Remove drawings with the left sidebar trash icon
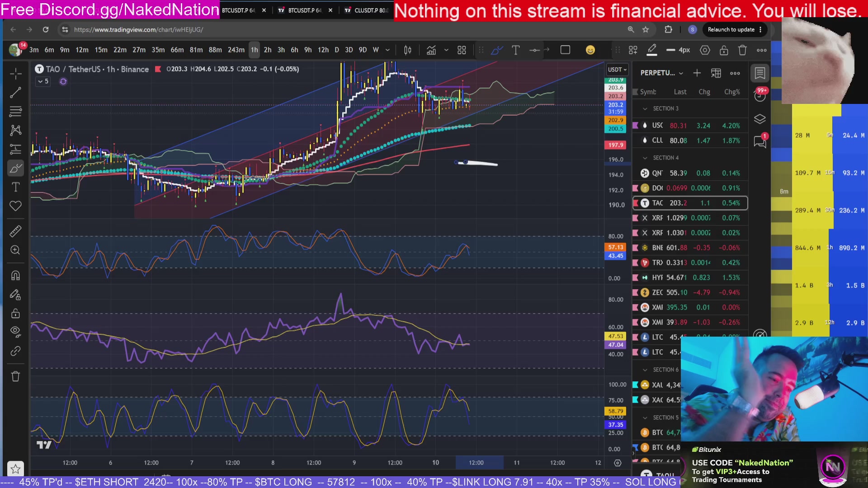The width and height of the screenshot is (868, 488). (15, 376)
